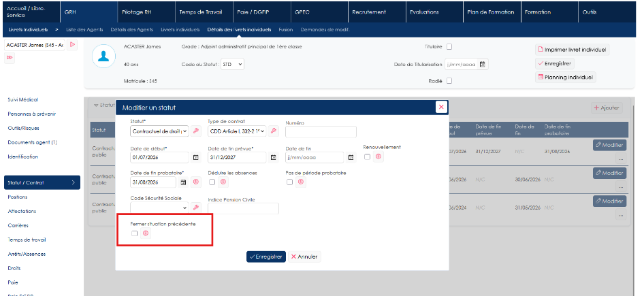Image resolution: width=644 pixels, height=296 pixels.
Task: Enable the Renouvellement checkbox
Action: 367,157
